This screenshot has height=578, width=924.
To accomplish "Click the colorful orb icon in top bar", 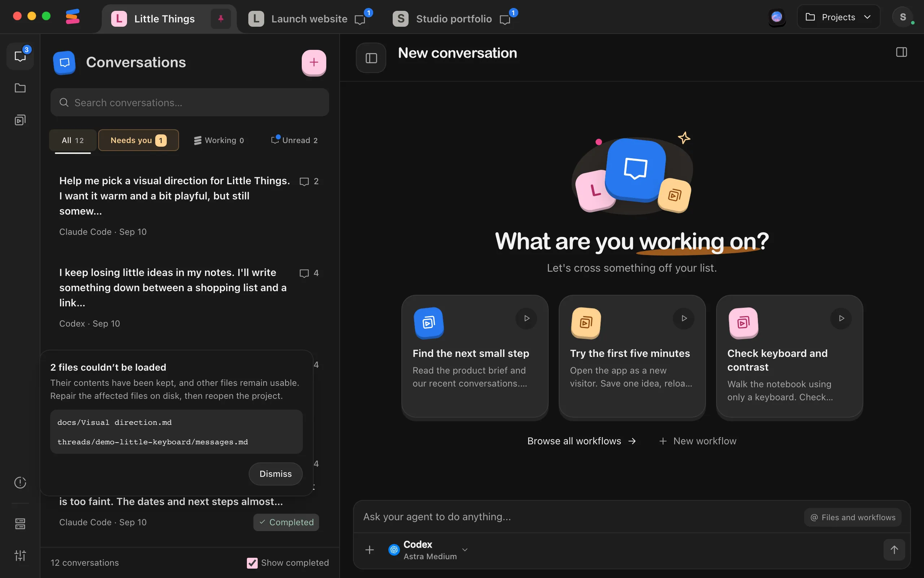I will coord(777,17).
